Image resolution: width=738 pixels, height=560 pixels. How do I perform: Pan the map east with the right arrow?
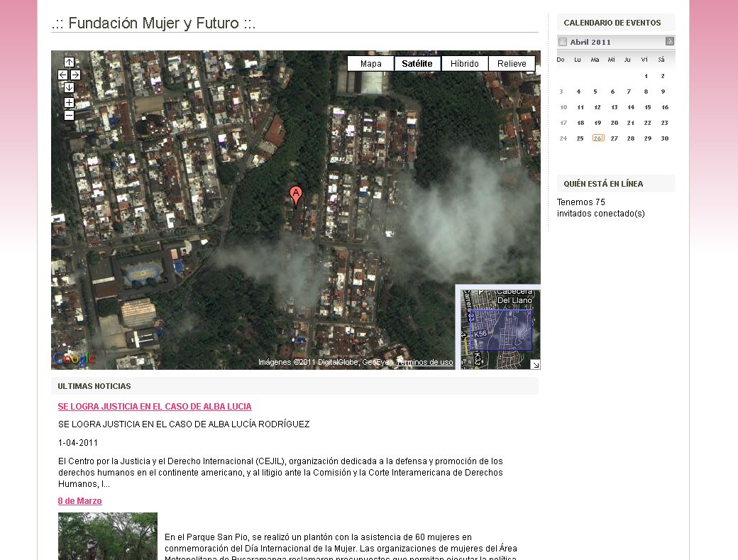tap(75, 74)
